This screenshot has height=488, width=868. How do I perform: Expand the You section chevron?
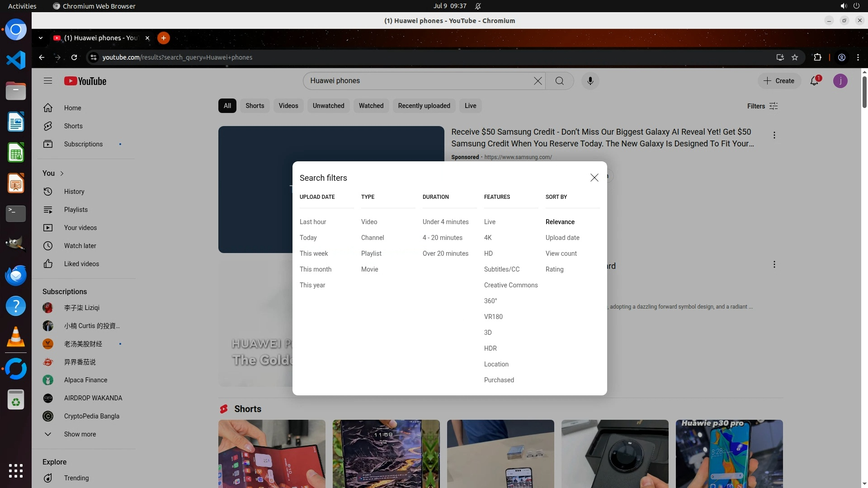pos(62,174)
